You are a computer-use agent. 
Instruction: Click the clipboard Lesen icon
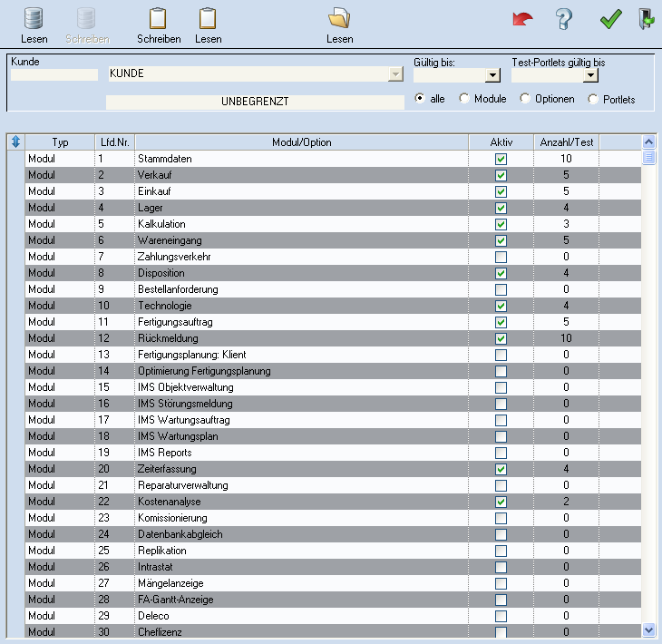pyautogui.click(x=208, y=19)
